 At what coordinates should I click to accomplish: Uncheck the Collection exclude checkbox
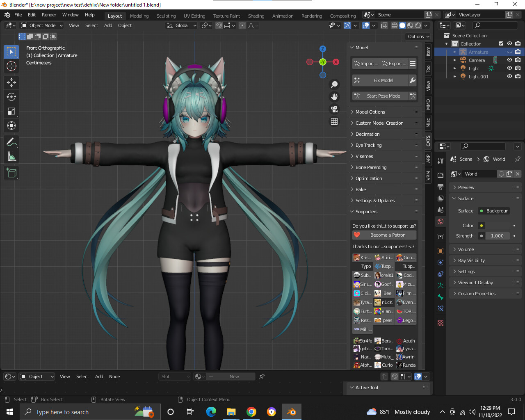pos(501,43)
